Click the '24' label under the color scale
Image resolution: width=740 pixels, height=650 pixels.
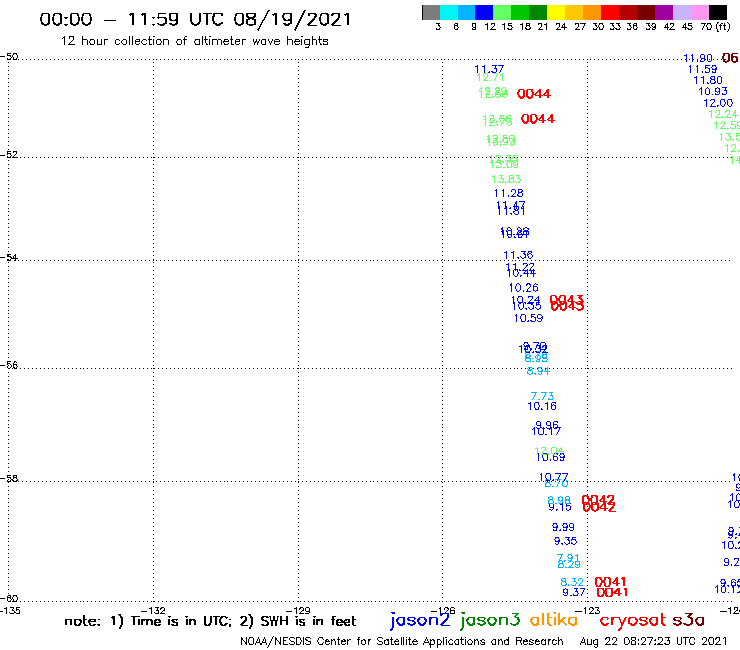[561, 27]
